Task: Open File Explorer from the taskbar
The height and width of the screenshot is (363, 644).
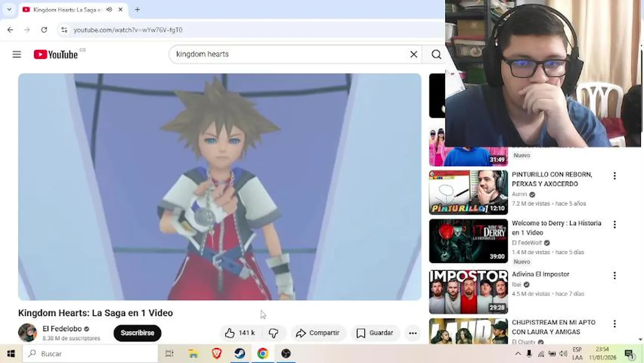Action: click(193, 354)
